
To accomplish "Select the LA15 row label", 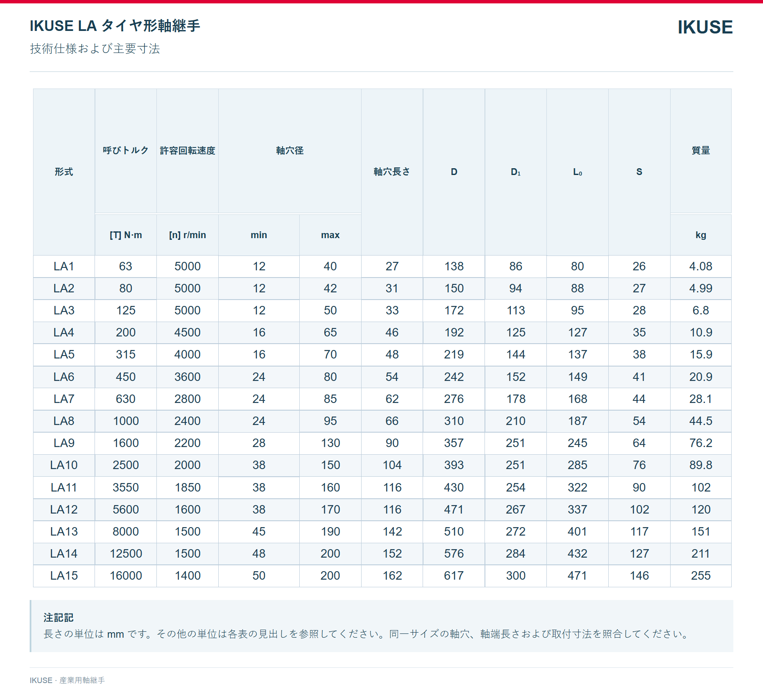I will click(x=64, y=575).
